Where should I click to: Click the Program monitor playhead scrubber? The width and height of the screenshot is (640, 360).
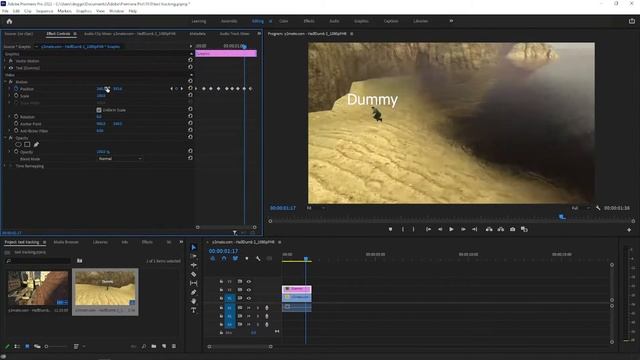pos(562,217)
